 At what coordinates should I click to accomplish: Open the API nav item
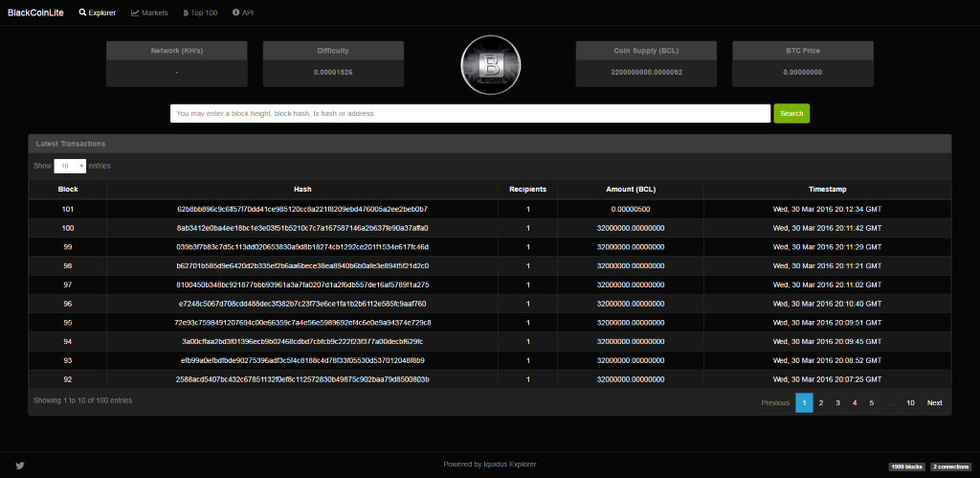click(243, 12)
